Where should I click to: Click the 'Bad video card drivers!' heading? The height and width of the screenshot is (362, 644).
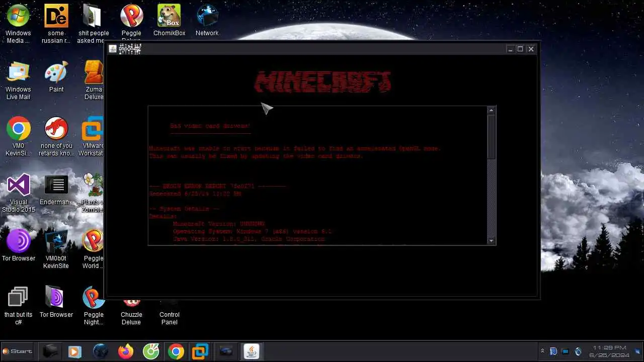click(210, 126)
